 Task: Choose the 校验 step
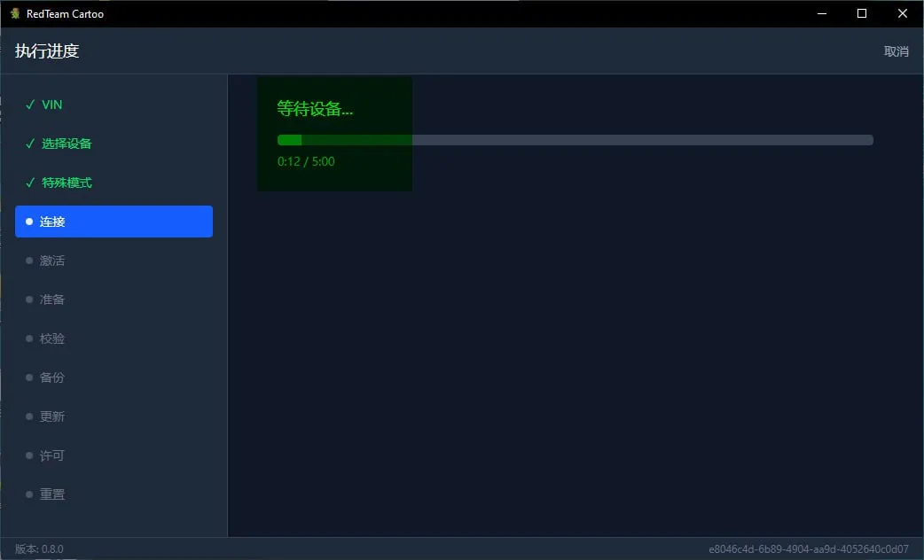(114, 338)
